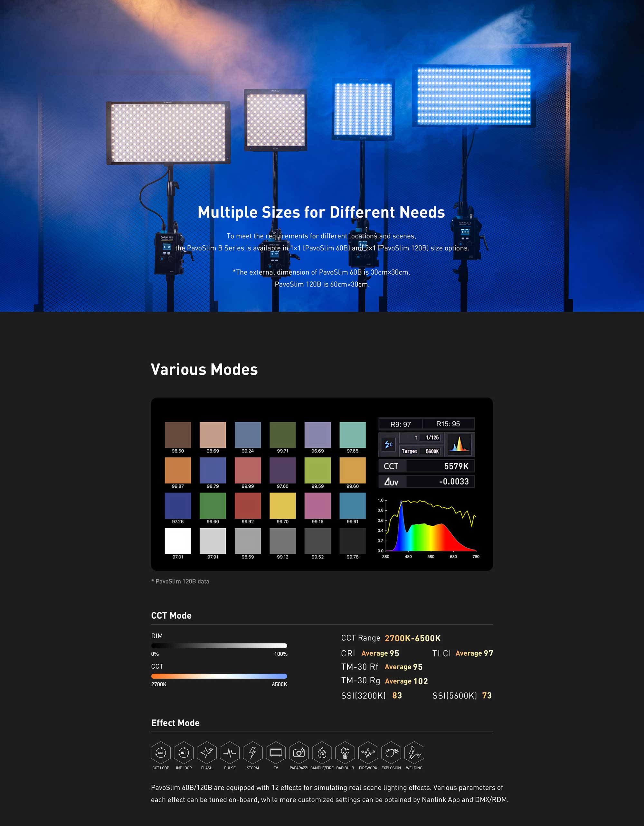Click the TLCI Average 97 value
The height and width of the screenshot is (826, 644).
475,653
